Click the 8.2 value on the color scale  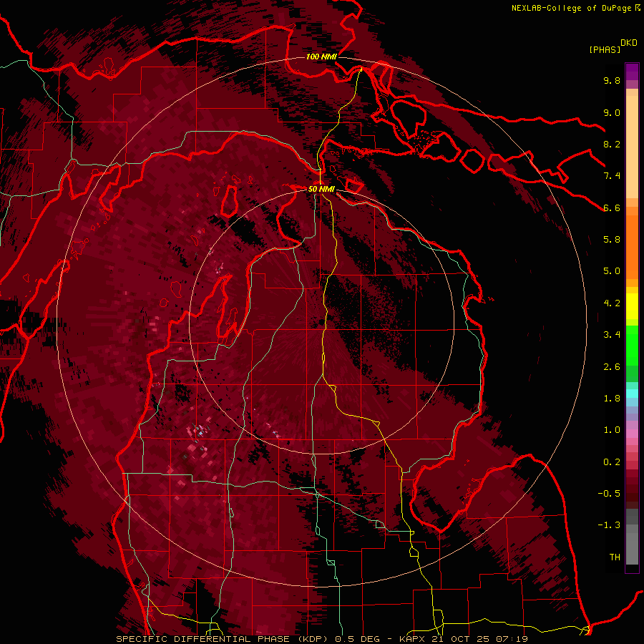point(612,144)
